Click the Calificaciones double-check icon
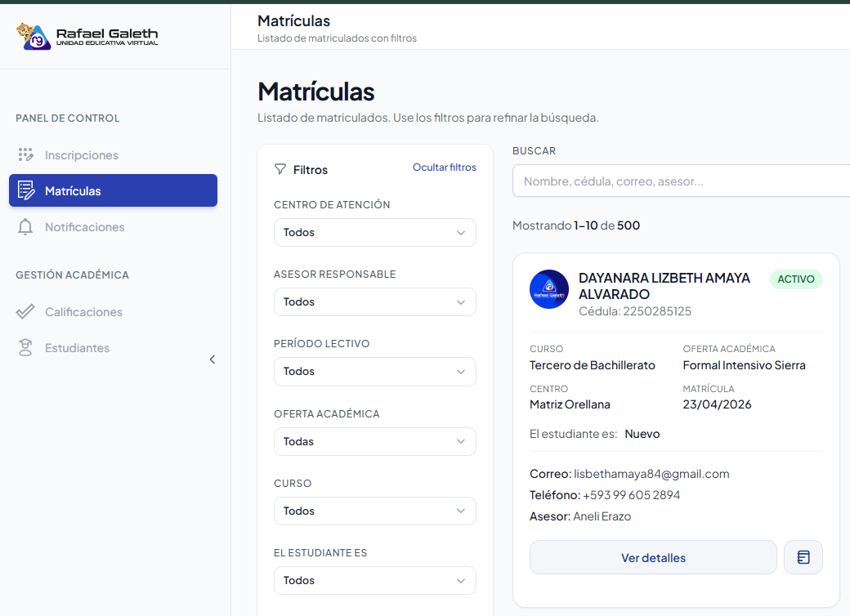This screenshot has height=616, width=850. click(26, 312)
